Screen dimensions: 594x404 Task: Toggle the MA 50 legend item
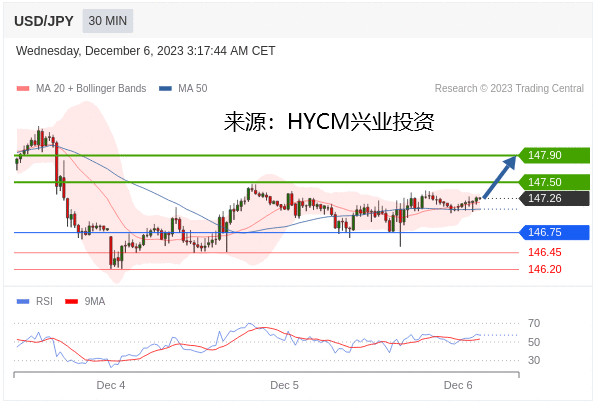(x=183, y=88)
